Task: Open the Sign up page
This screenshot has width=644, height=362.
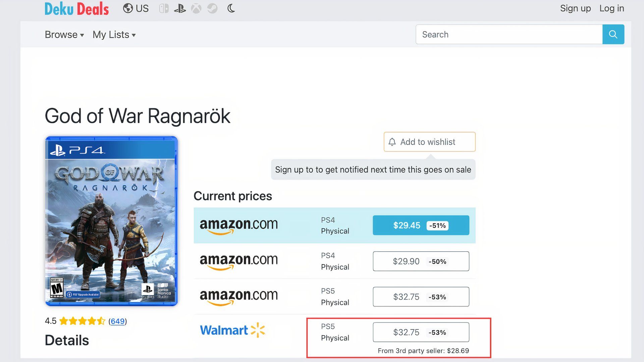Action: 575,8
